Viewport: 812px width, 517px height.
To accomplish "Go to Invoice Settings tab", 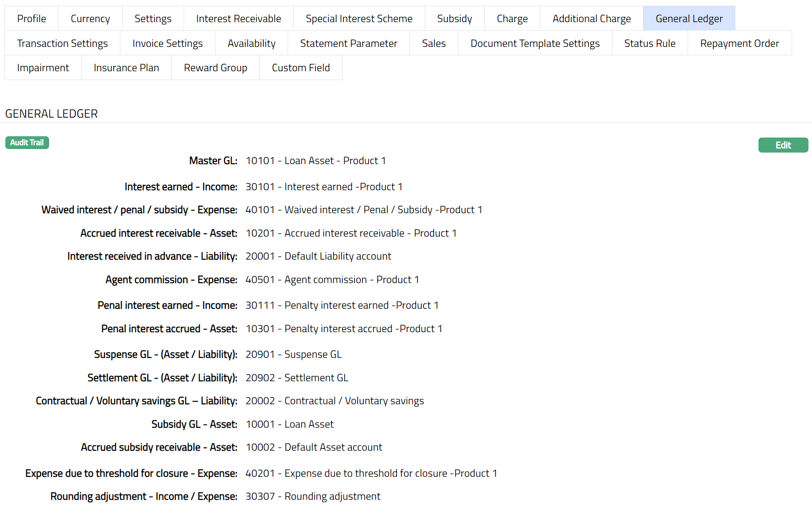I will click(167, 43).
